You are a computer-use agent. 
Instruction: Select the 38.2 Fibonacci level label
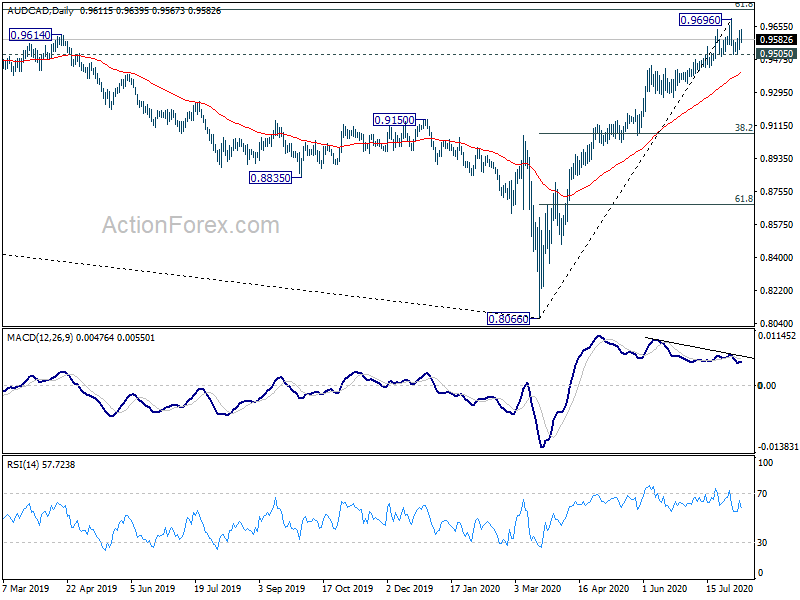coord(744,127)
